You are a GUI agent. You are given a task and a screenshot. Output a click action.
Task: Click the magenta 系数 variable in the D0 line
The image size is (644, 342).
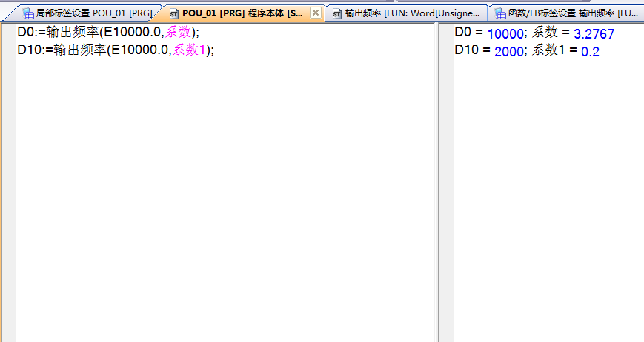(178, 34)
